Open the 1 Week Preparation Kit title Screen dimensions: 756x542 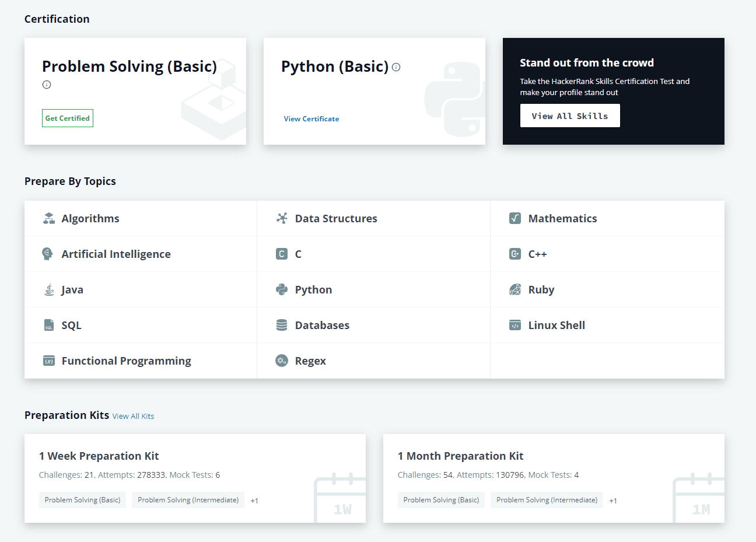click(99, 456)
